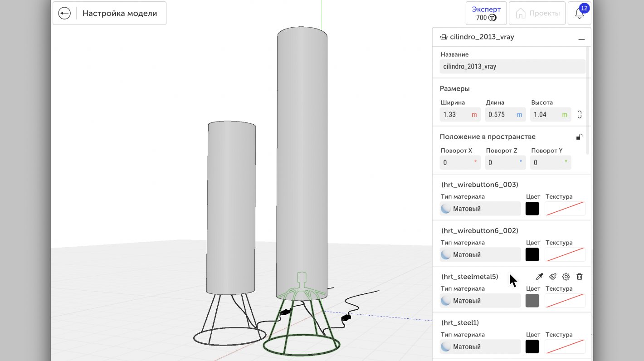Toggle the dimensions proportion link
Image resolution: width=644 pixels, height=361 pixels.
tap(580, 114)
